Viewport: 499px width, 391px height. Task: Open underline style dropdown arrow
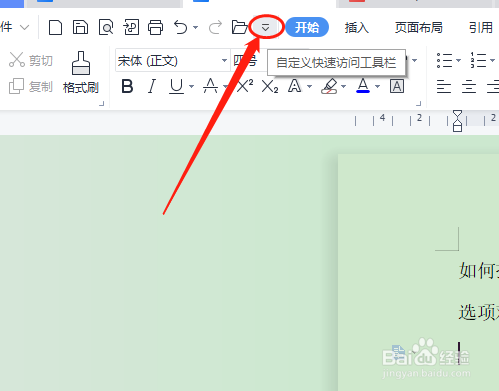click(191, 87)
